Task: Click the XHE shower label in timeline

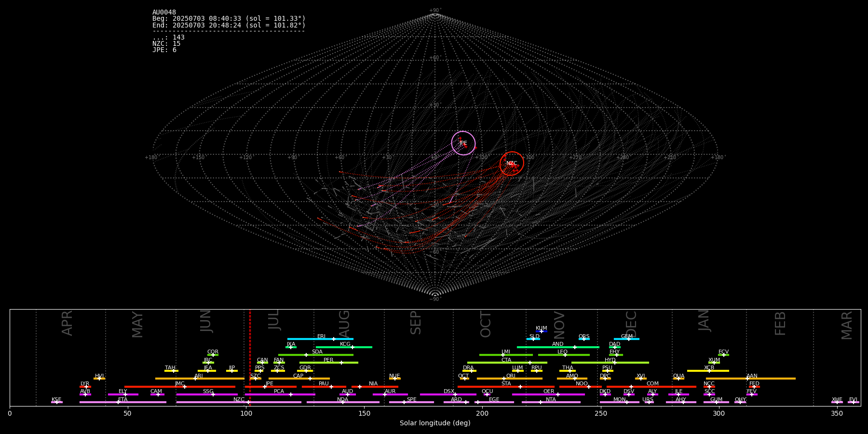Action: tap(837, 399)
